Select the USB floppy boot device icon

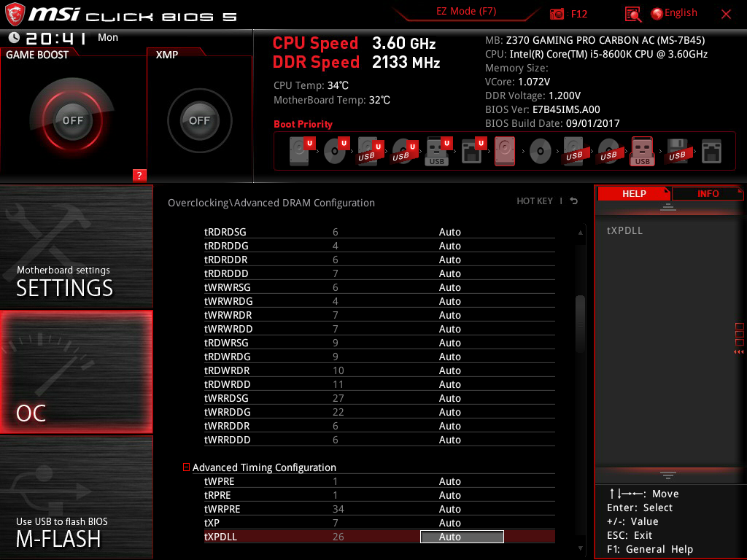pos(678,151)
